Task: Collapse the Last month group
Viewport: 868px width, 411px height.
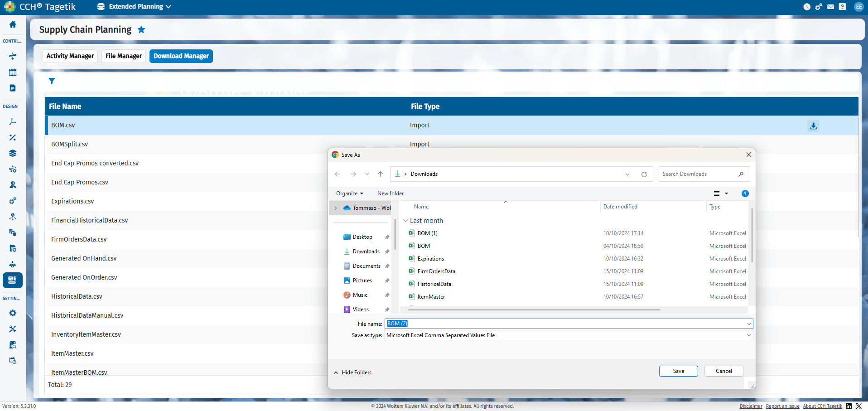Action: [x=405, y=221]
